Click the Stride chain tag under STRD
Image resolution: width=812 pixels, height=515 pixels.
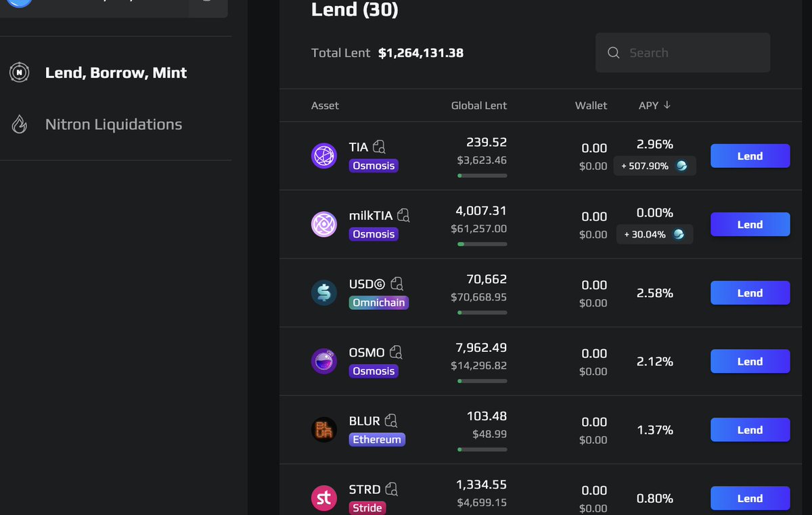[x=367, y=508]
